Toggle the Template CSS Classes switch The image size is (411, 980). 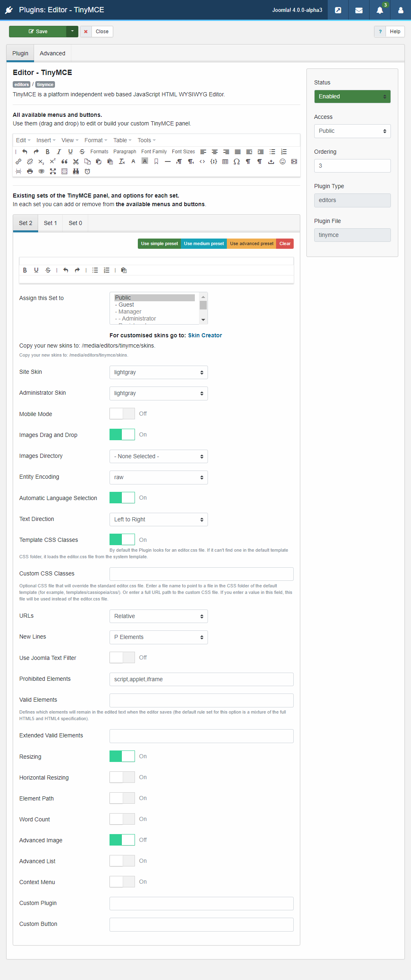[122, 539]
